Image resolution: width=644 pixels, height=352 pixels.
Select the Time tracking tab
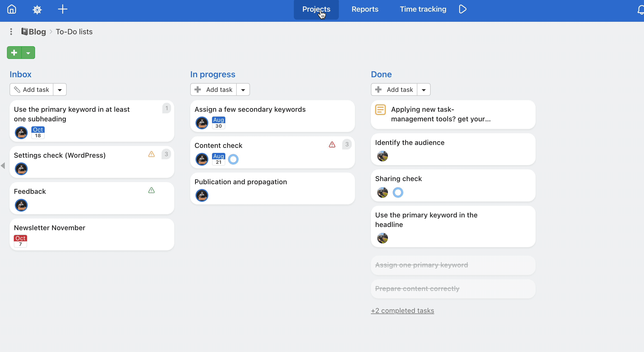pyautogui.click(x=423, y=9)
